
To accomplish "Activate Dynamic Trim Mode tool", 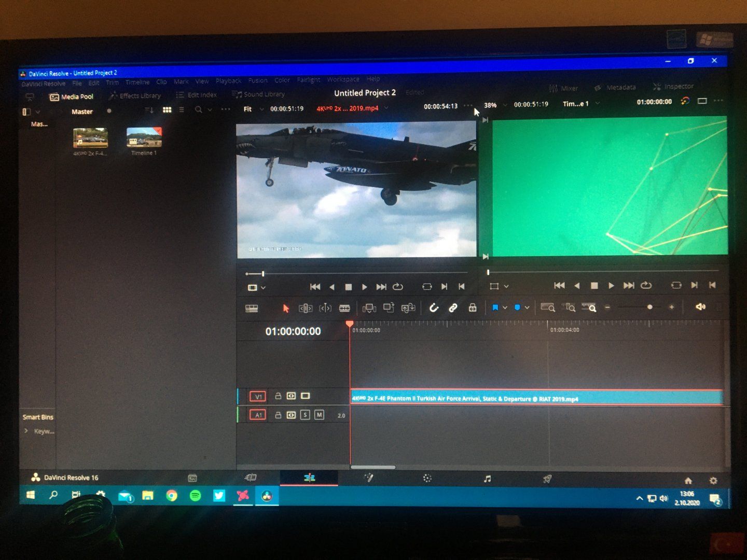I will 325,309.
